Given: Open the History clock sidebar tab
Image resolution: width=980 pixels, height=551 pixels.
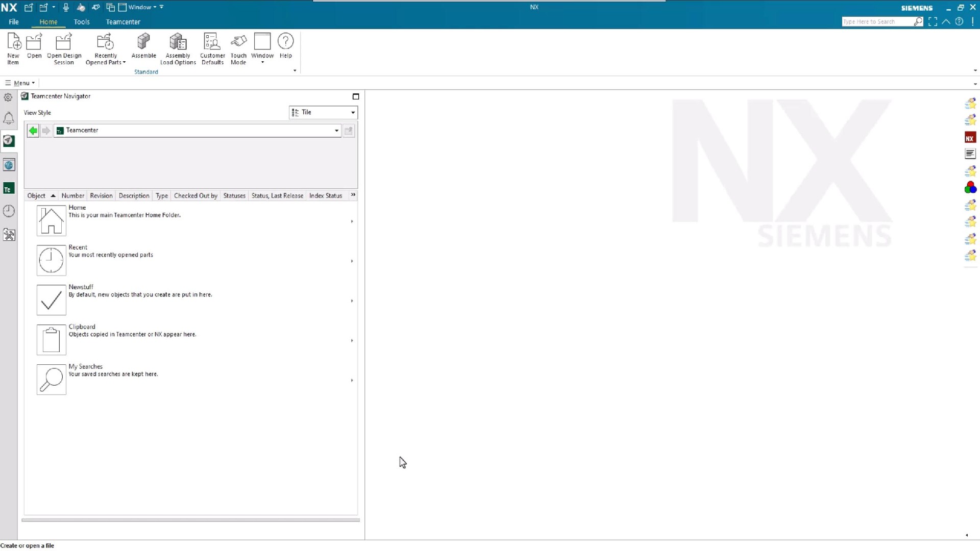Looking at the screenshot, I should click(x=9, y=211).
